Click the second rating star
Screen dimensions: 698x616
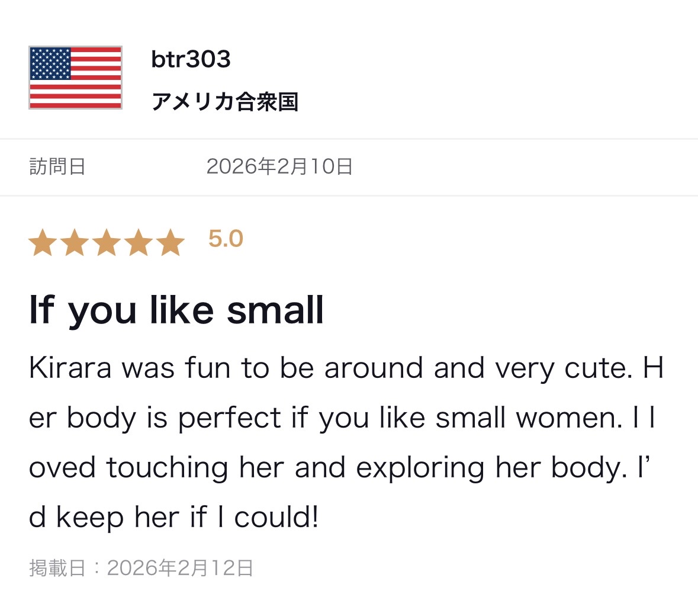click(75, 242)
